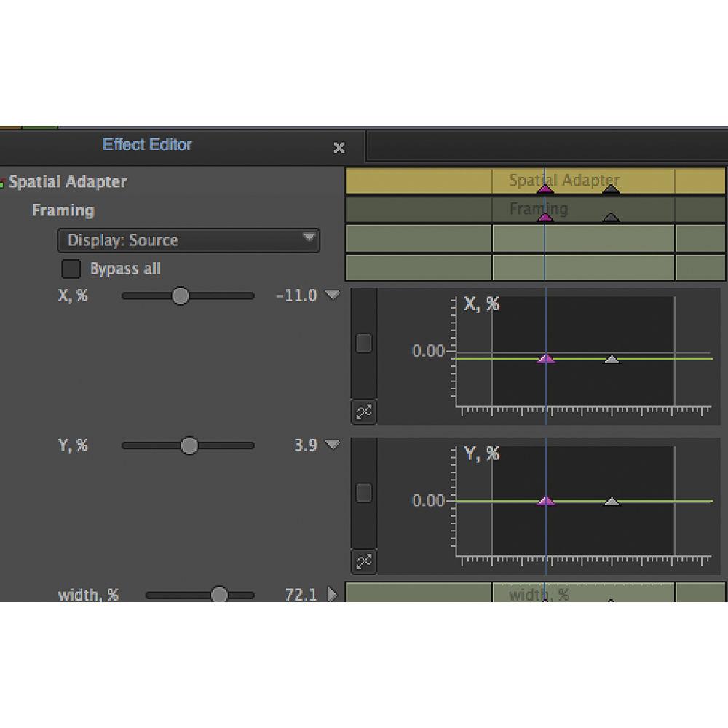Click the Spatial Adapter effect name
The width and height of the screenshot is (728, 728).
pyautogui.click(x=69, y=182)
